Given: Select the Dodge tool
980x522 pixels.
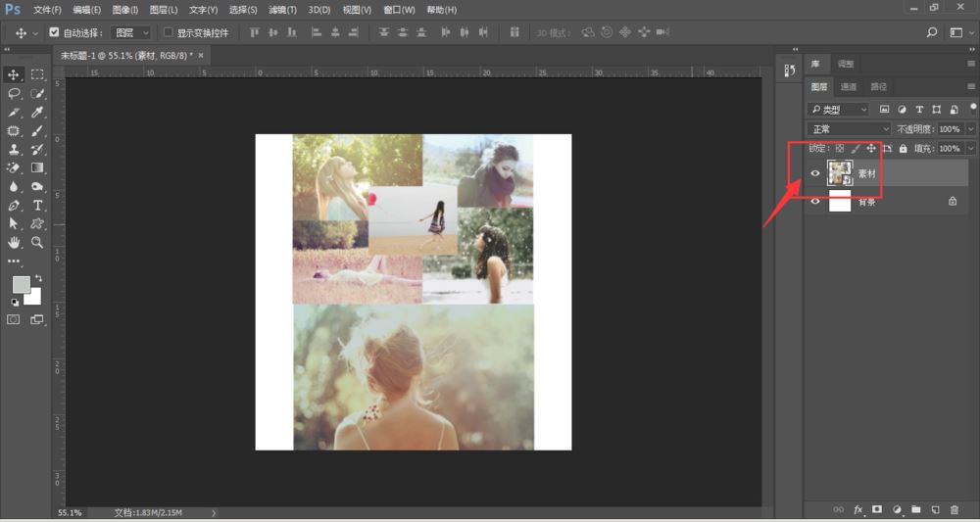Looking at the screenshot, I should coord(37,187).
